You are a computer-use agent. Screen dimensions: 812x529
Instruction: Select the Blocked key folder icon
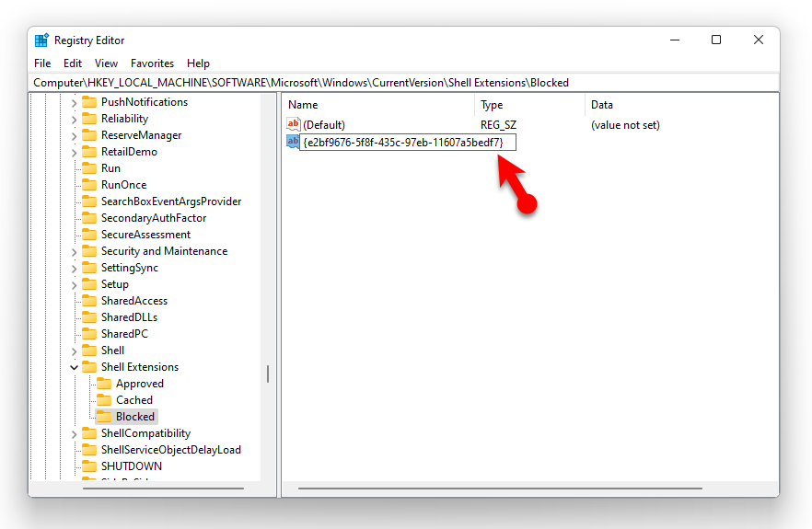[x=104, y=417]
